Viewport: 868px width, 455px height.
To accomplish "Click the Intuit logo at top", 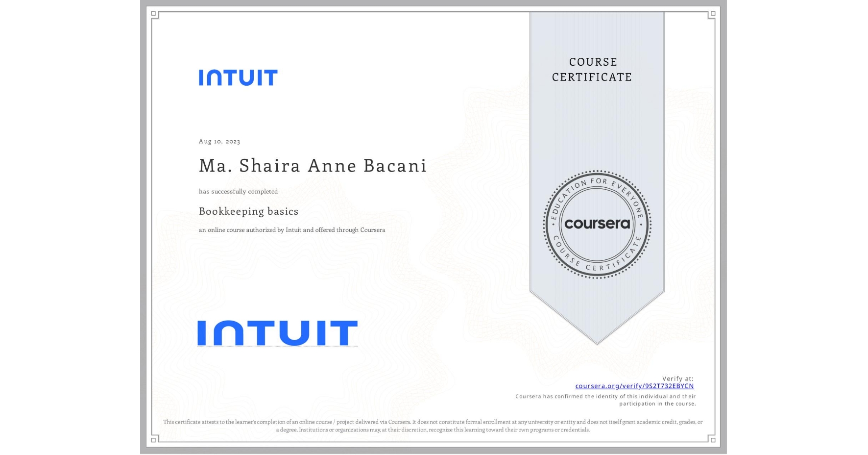I will (x=239, y=76).
